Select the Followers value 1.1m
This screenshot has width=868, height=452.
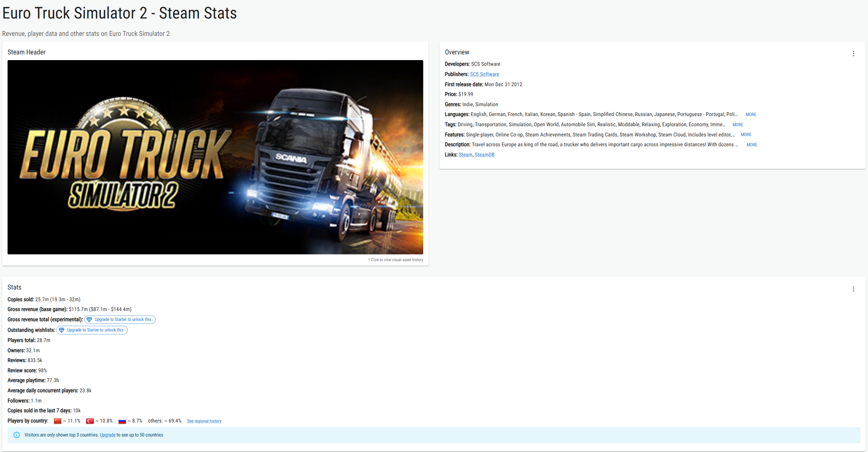(36, 401)
